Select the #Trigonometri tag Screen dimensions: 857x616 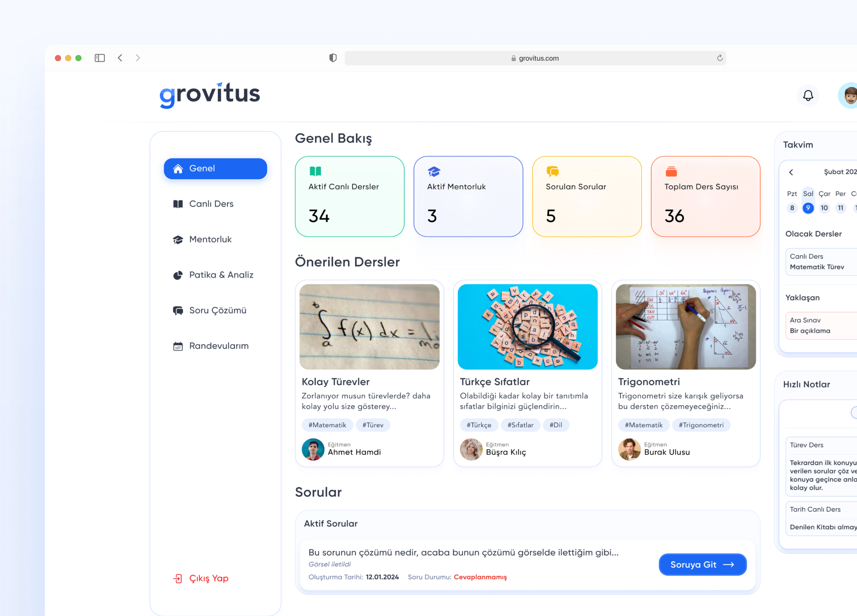(701, 425)
